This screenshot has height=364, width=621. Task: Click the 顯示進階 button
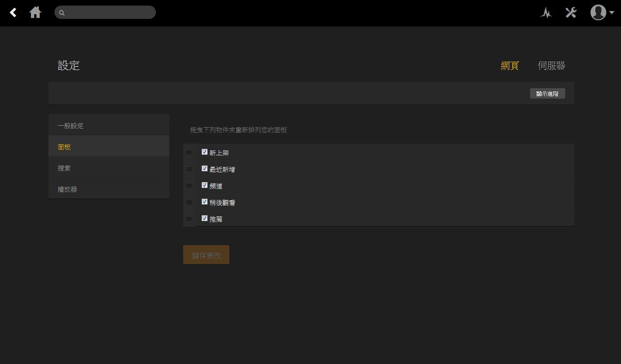[547, 94]
